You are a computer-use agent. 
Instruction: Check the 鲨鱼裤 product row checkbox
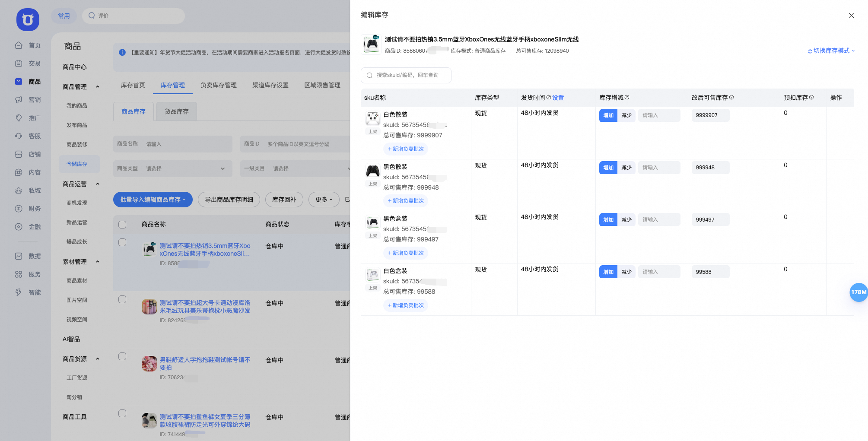click(122, 413)
